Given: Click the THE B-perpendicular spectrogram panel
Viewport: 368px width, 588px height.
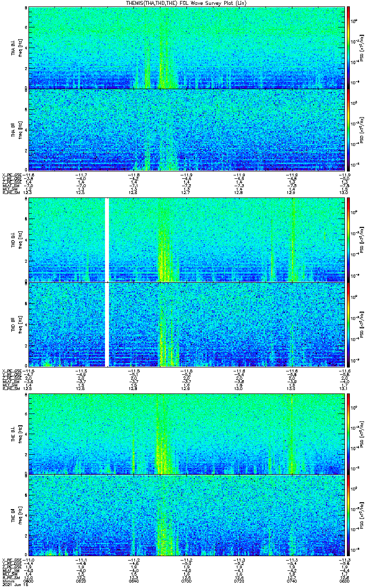Looking at the screenshot, I should point(186,434).
